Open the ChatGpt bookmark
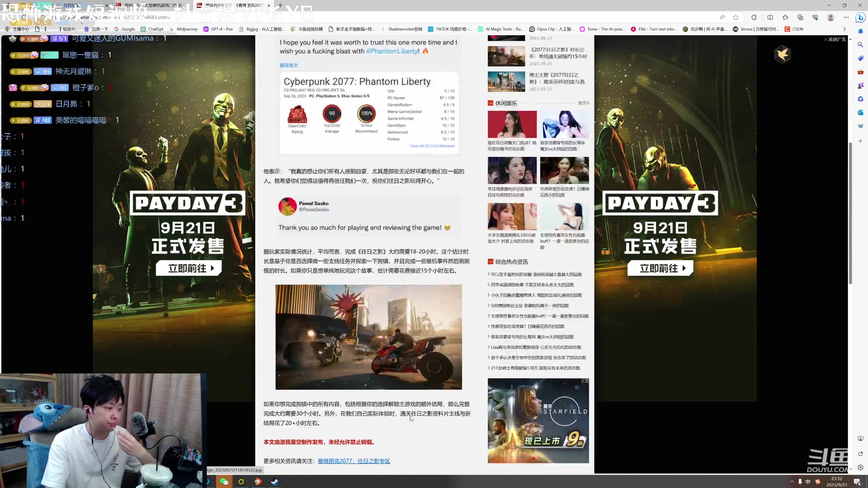Screen dimensions: 868x488 pos(152,29)
